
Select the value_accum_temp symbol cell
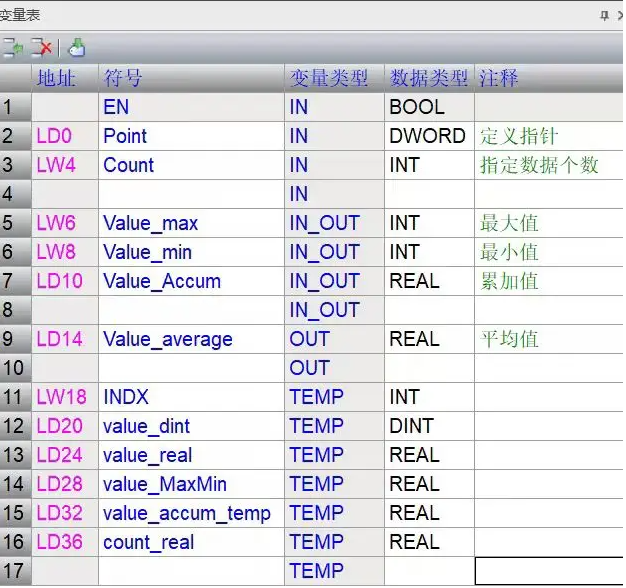tap(191, 513)
